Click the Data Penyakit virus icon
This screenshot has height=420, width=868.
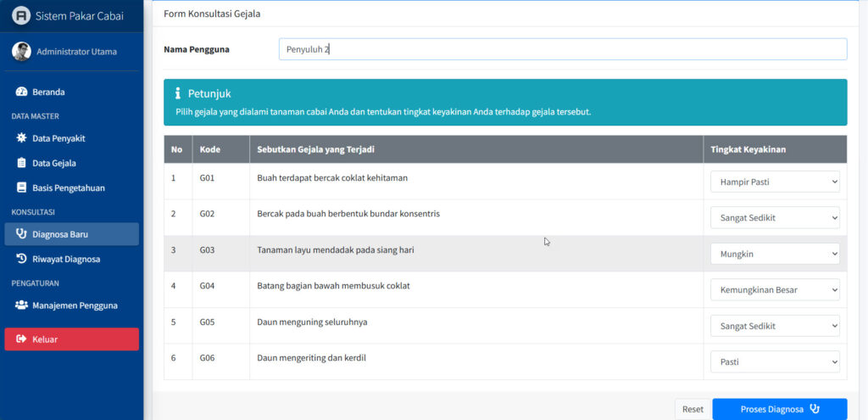22,138
